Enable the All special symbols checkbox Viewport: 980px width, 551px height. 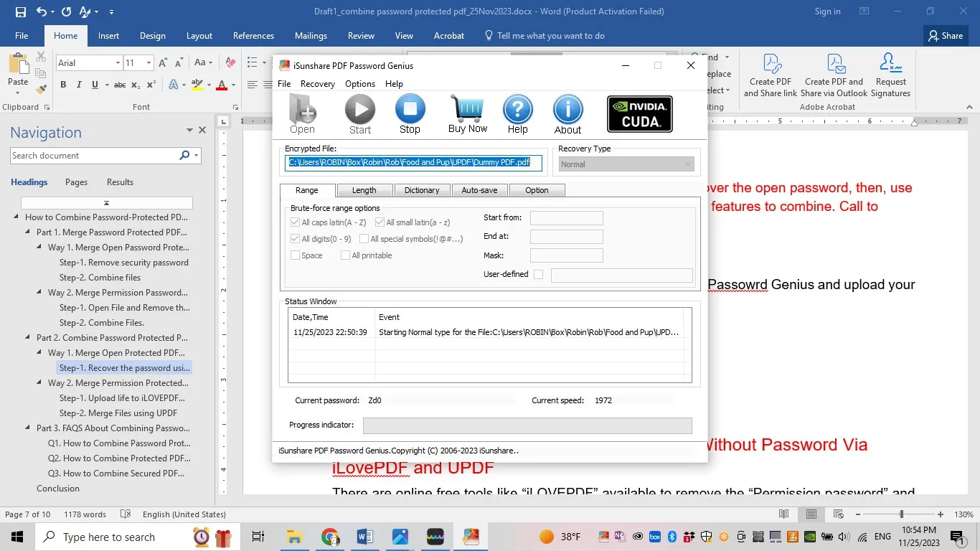click(364, 238)
